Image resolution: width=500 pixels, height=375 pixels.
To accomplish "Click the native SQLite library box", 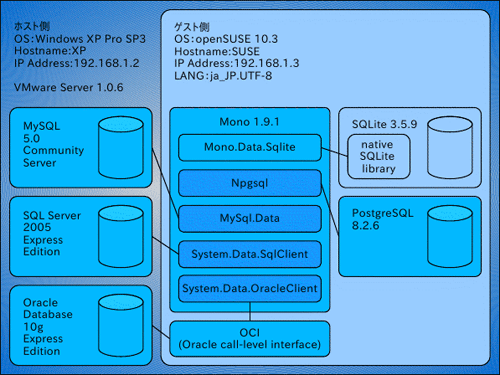I will pyautogui.click(x=379, y=156).
